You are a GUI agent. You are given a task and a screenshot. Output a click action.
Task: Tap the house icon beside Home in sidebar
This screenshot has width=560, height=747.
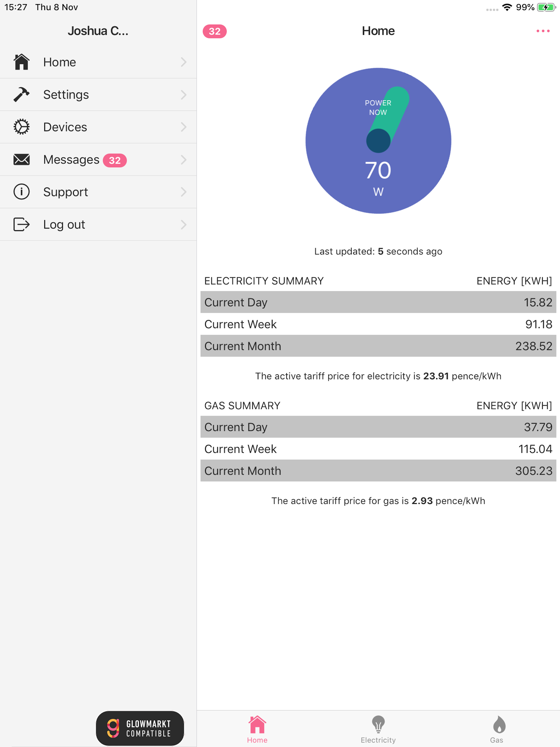point(21,62)
